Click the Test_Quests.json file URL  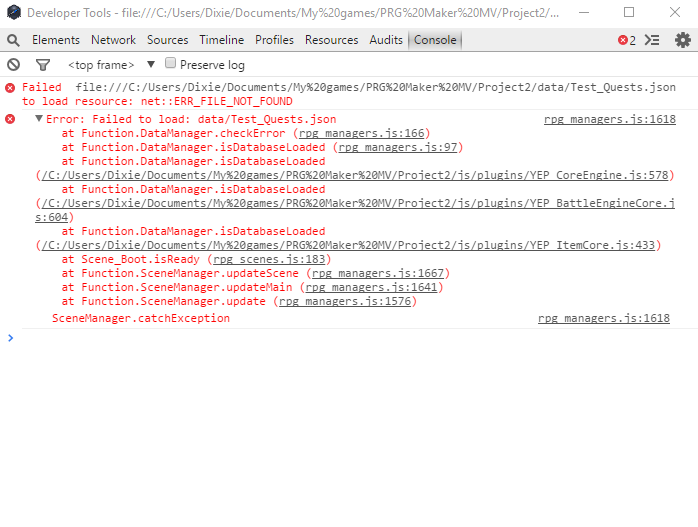tap(375, 87)
